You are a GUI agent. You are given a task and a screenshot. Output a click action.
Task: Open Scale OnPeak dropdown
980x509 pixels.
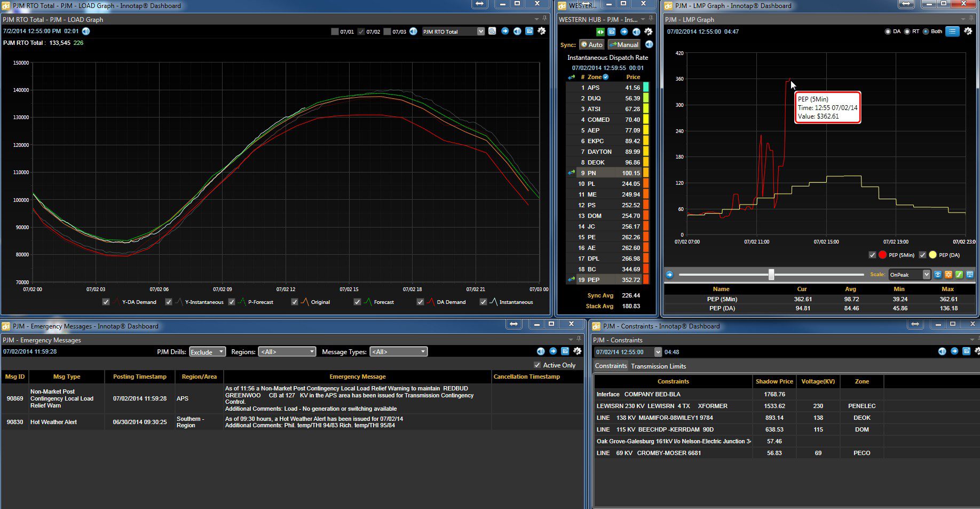(910, 275)
